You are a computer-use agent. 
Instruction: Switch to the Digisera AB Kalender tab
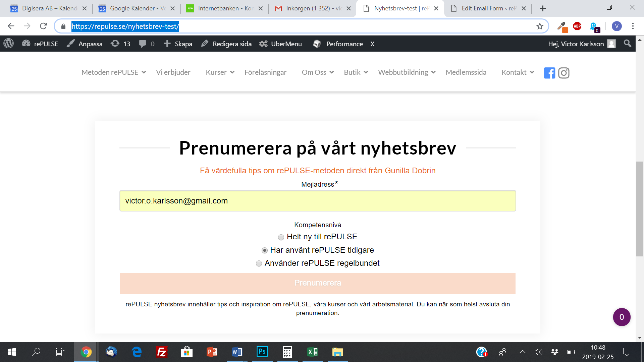49,8
